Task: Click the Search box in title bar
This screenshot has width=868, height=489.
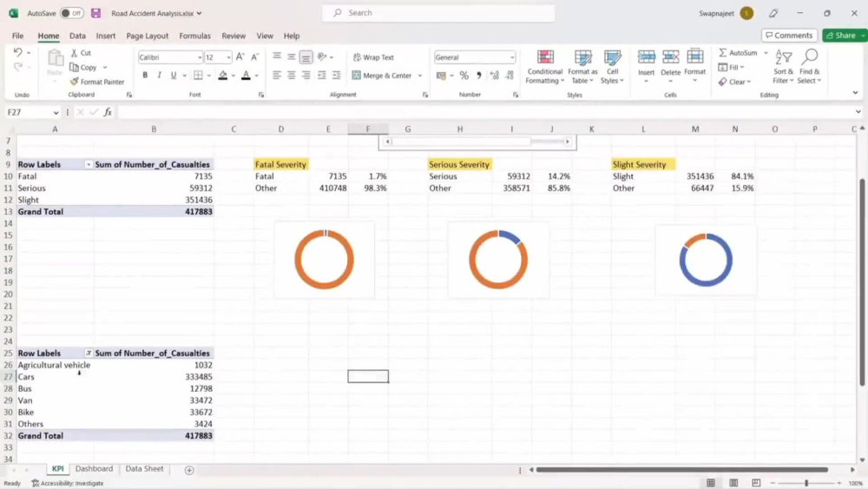Action: 438,13
